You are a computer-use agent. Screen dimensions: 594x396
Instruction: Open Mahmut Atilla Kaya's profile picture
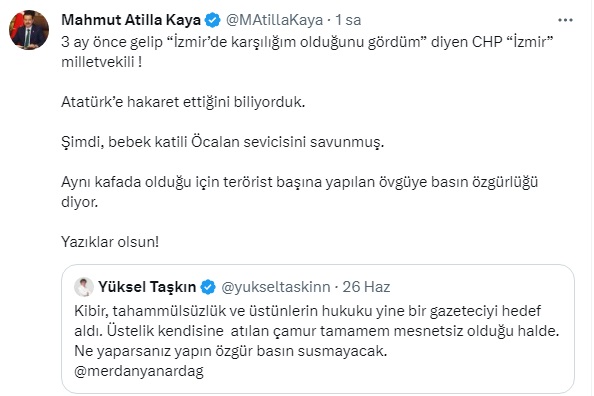coord(29,30)
